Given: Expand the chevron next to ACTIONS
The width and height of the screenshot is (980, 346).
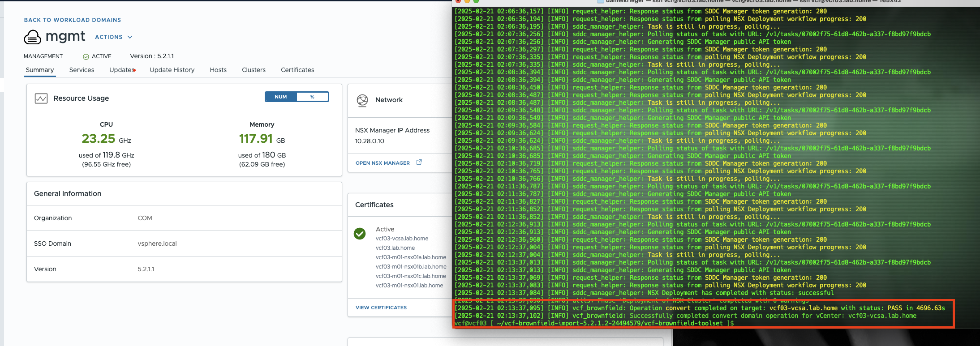Looking at the screenshot, I should click(x=130, y=37).
